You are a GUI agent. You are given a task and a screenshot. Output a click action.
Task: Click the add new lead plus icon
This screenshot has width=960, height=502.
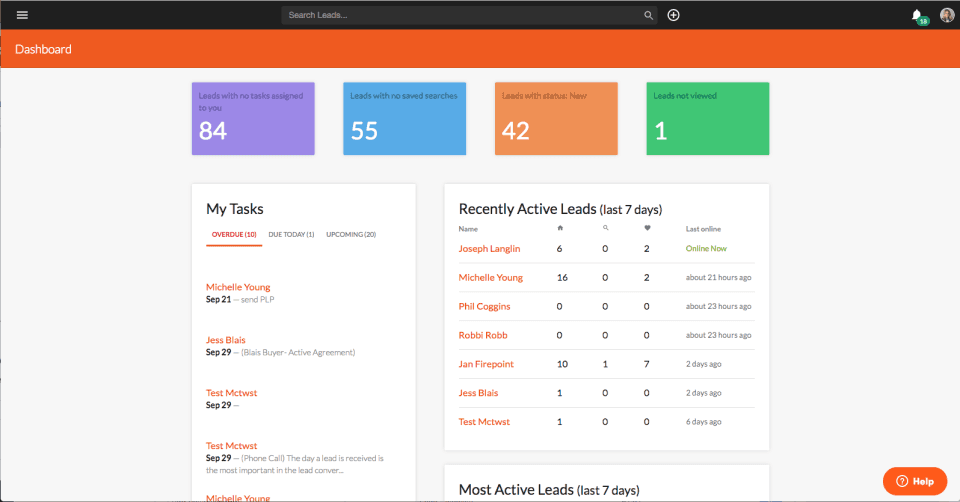point(674,15)
